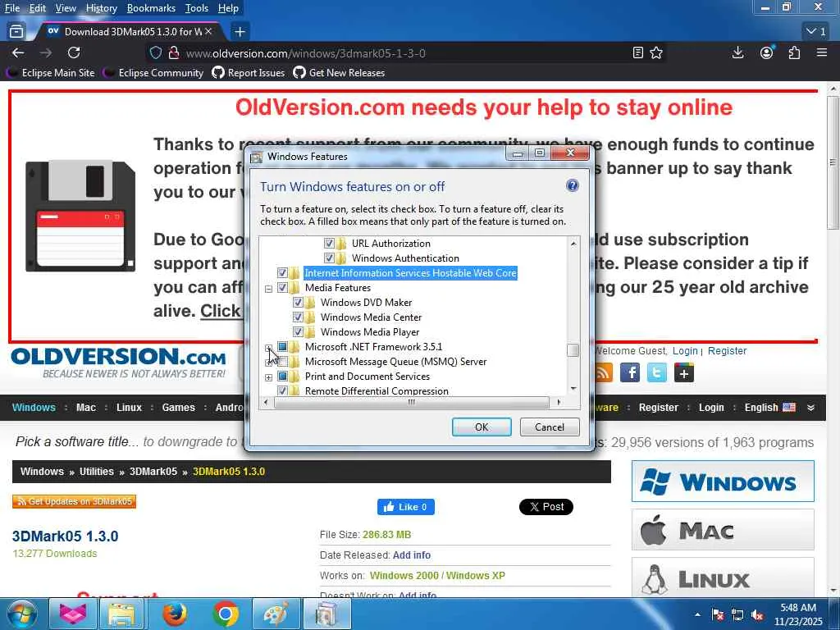Launch Chrome from the taskbar

point(226,614)
